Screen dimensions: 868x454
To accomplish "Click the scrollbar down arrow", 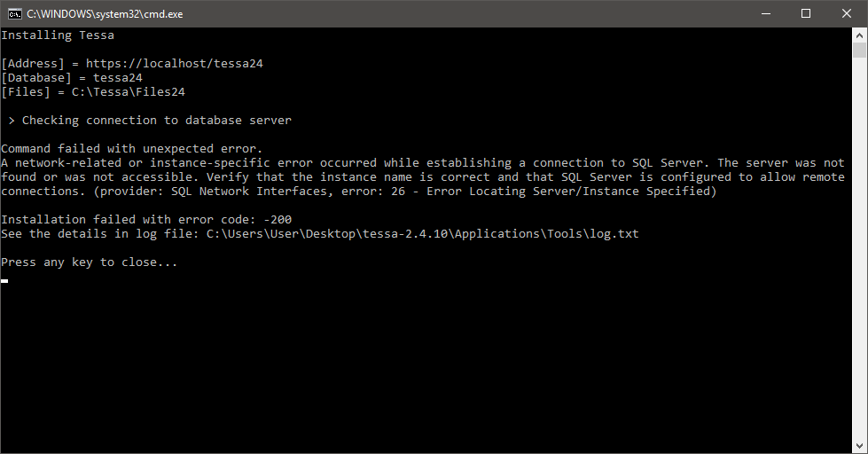I will coord(859,446).
